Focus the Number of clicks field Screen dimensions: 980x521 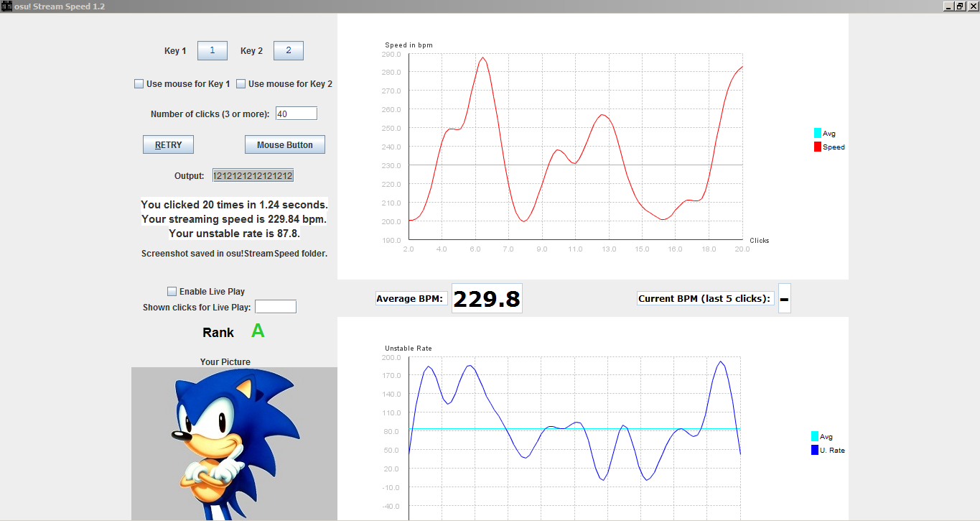tap(297, 114)
